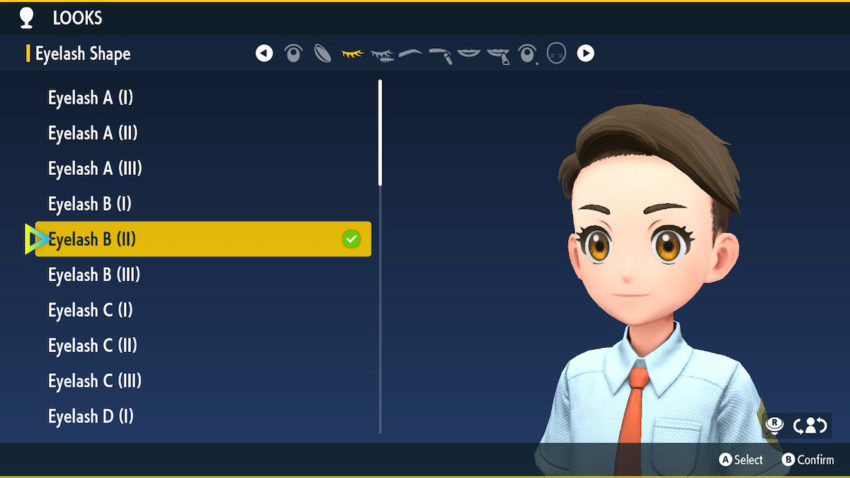The height and width of the screenshot is (478, 850).
Task: Click the B Confirm button prompt
Action: point(808,460)
